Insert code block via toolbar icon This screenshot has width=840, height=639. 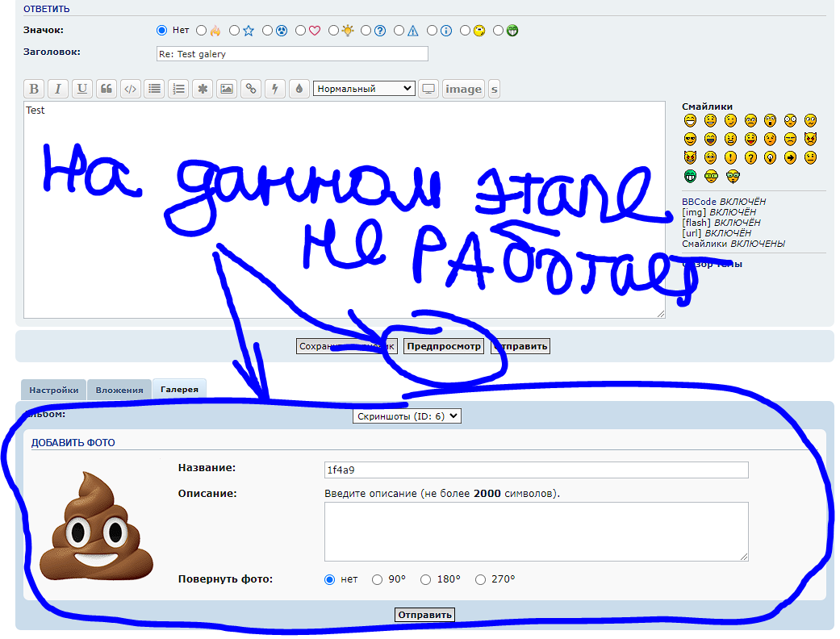tap(130, 89)
